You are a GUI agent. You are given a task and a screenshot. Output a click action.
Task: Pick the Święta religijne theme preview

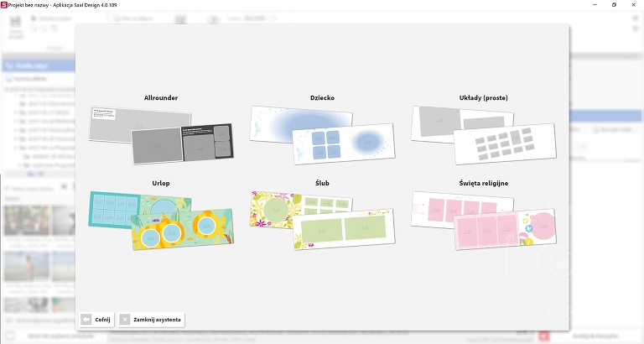[484, 221]
